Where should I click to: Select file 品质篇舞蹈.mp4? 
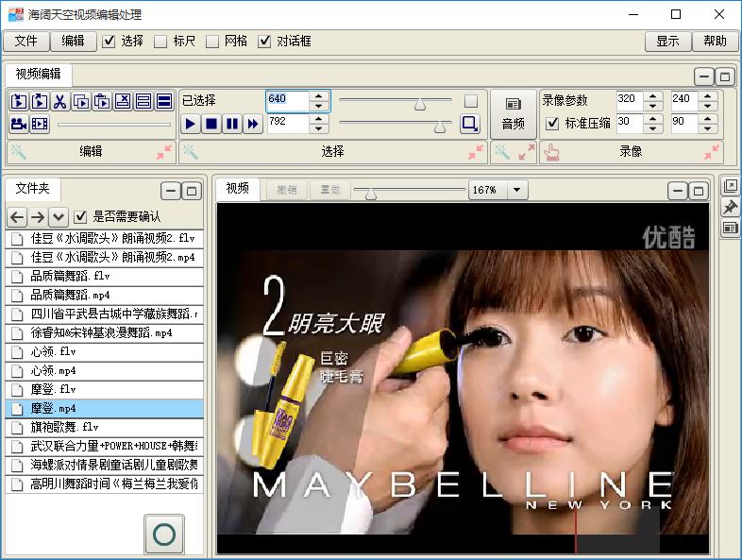click(x=105, y=296)
